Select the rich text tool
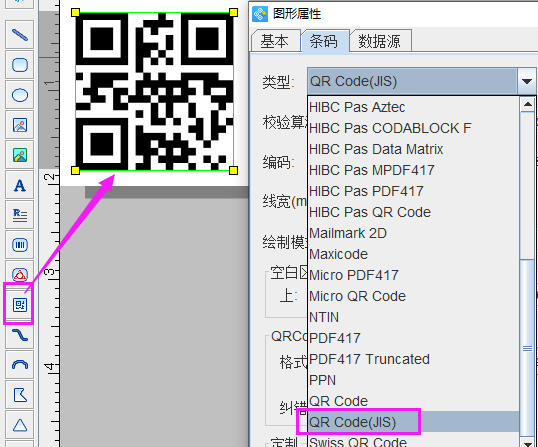This screenshot has width=538, height=447. click(20, 215)
